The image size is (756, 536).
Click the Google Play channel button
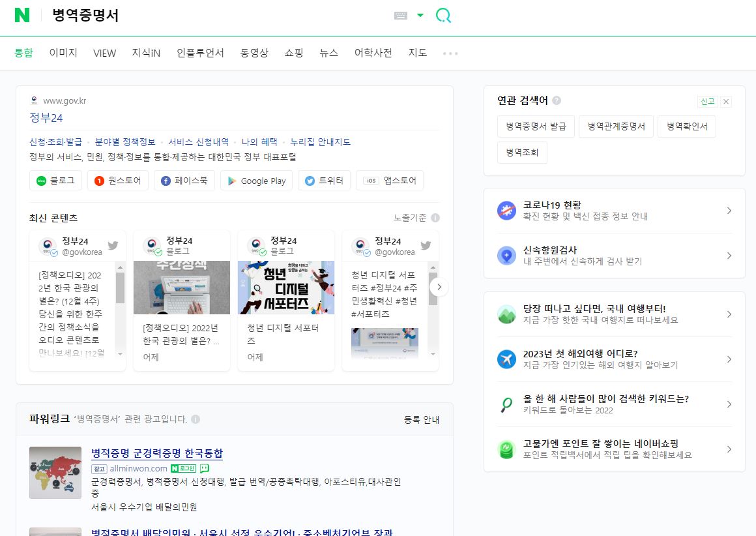[257, 181]
